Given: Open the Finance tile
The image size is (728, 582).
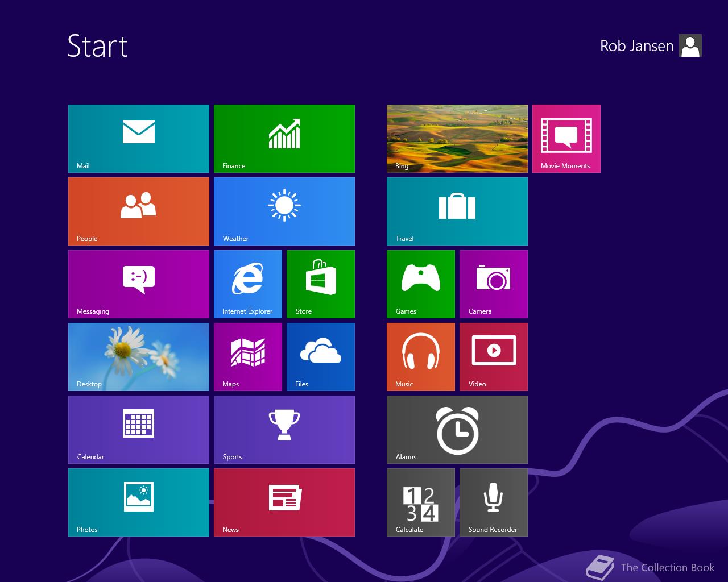Looking at the screenshot, I should 284,139.
